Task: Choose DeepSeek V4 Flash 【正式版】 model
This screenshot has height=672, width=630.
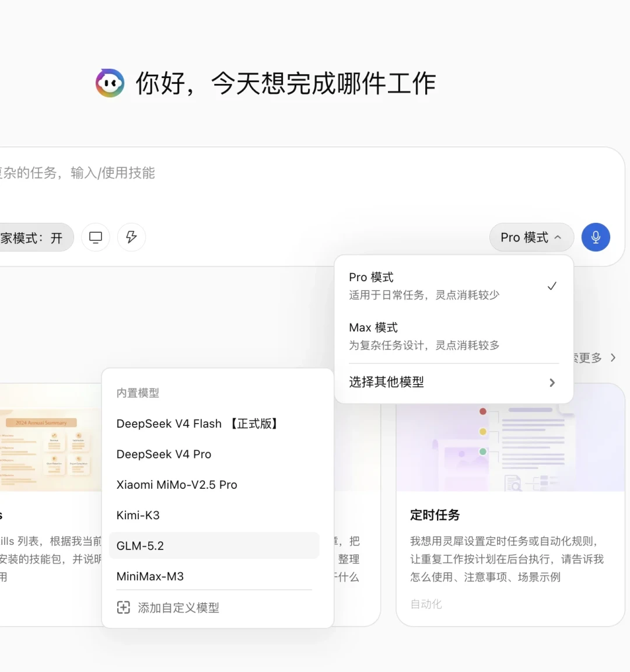Action: (x=214, y=423)
